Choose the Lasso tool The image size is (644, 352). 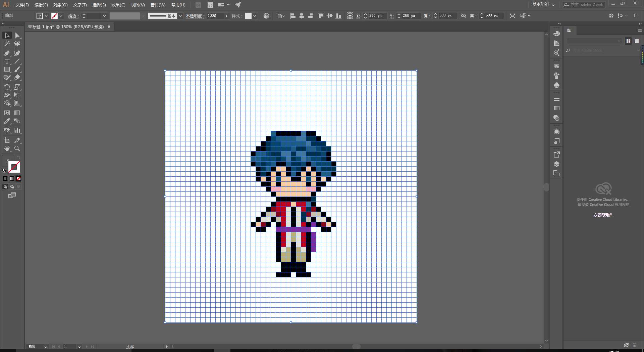[17, 44]
